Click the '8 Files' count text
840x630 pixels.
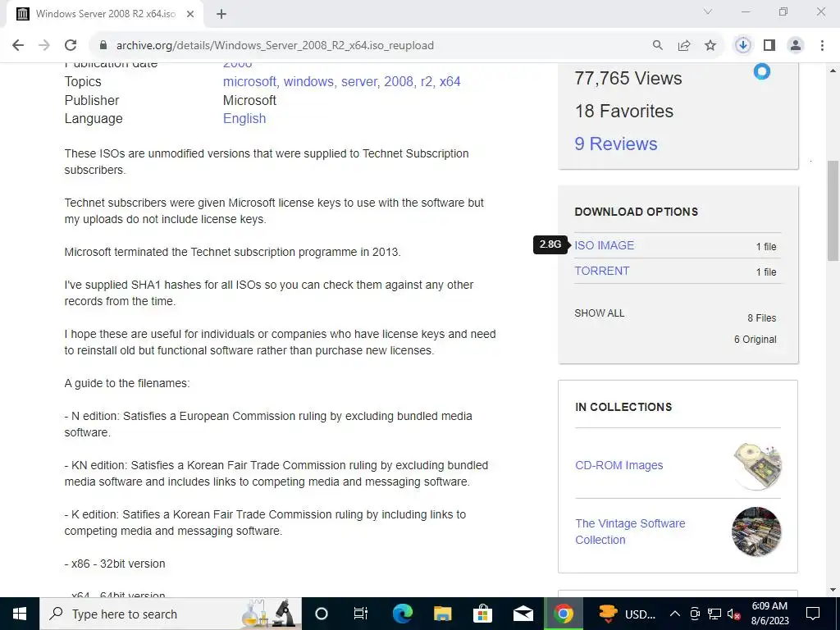[x=762, y=317]
